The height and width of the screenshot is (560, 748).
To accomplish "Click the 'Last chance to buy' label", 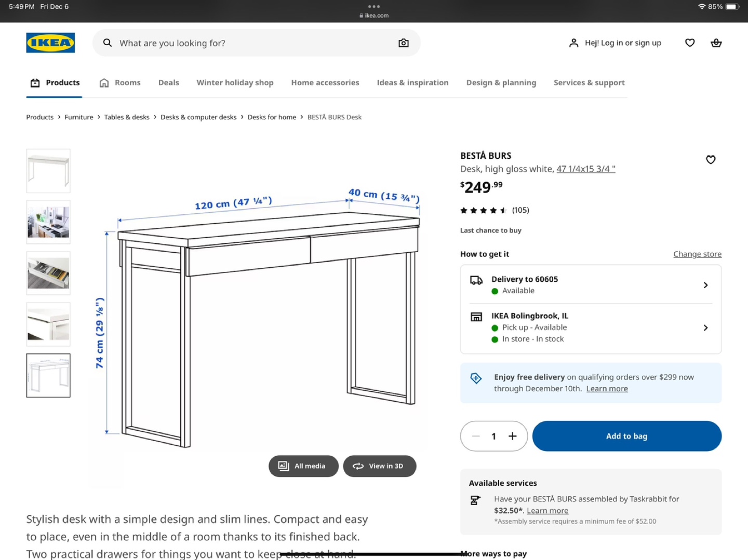I will tap(491, 230).
